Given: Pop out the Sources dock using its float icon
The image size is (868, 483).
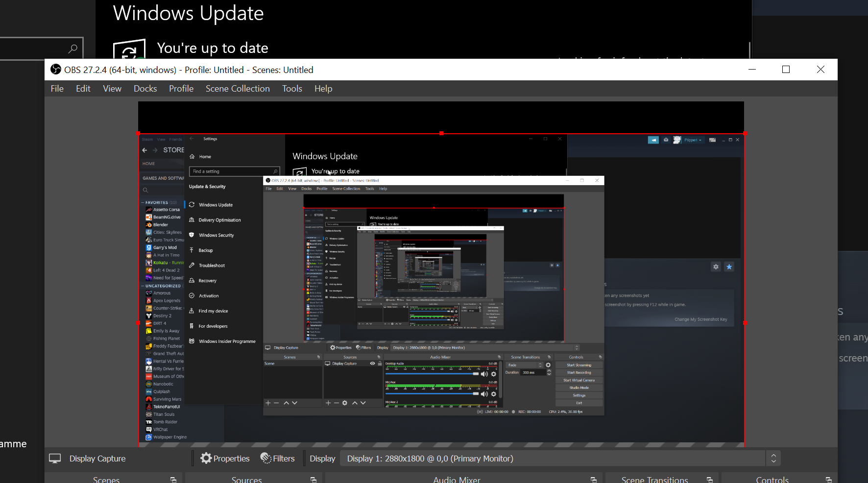Looking at the screenshot, I should [313, 480].
